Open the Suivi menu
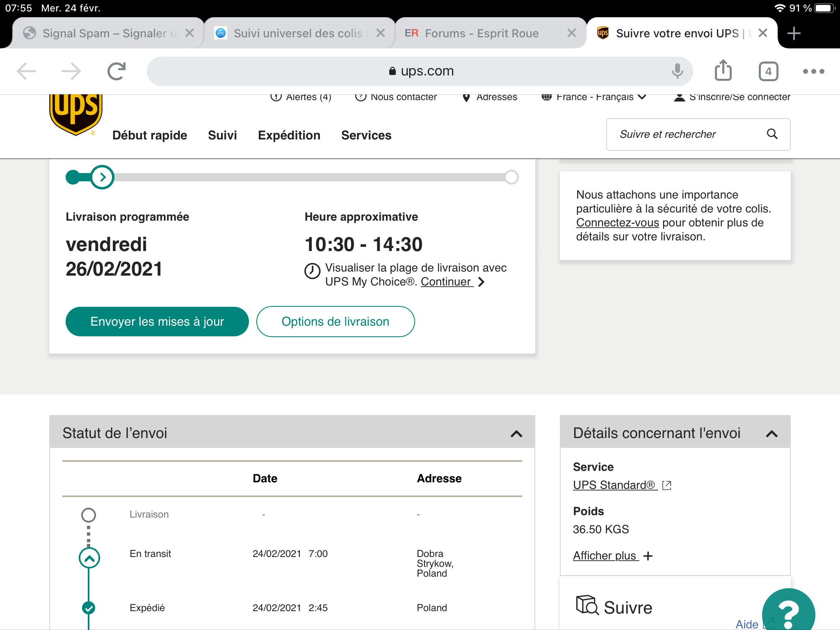 tap(222, 135)
